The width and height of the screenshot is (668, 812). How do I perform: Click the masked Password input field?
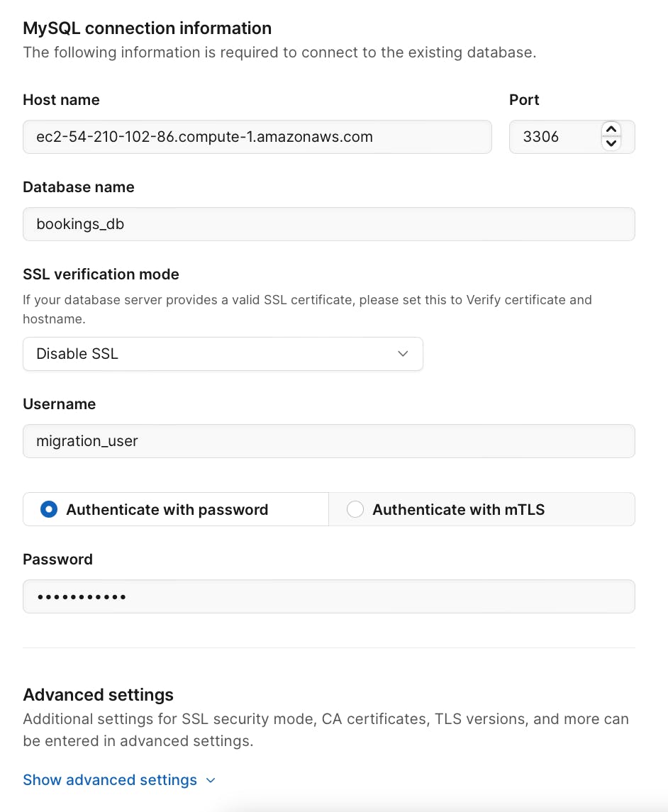(328, 596)
